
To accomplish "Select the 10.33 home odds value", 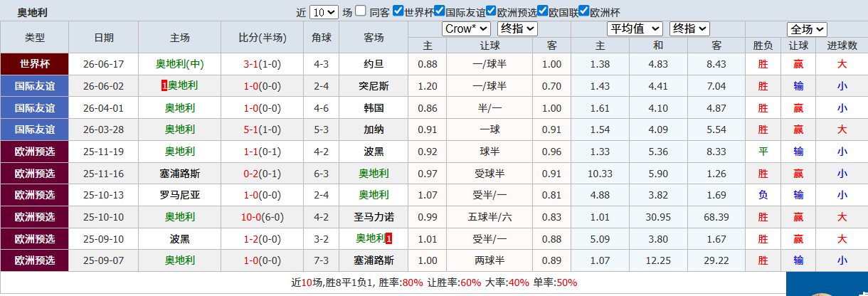I will 600,174.
